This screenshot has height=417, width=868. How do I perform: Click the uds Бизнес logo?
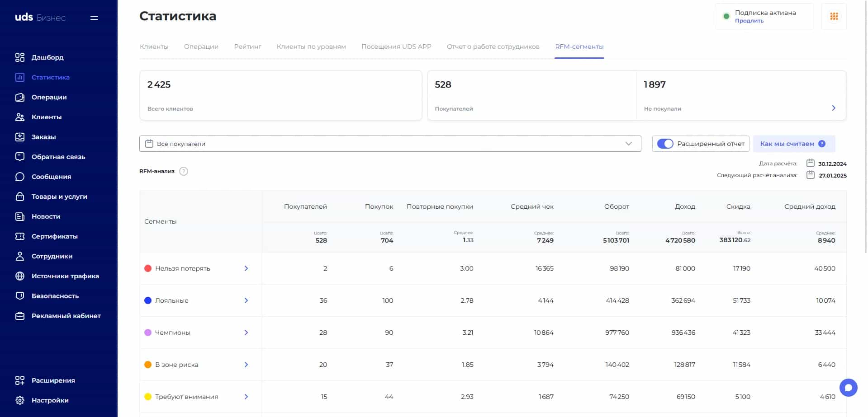coord(40,18)
